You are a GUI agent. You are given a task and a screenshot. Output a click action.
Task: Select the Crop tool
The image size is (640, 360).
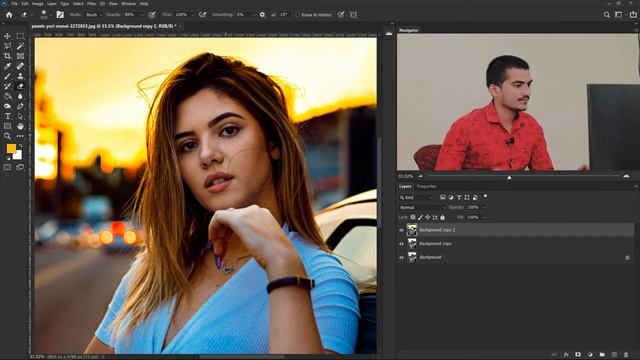coord(7,56)
